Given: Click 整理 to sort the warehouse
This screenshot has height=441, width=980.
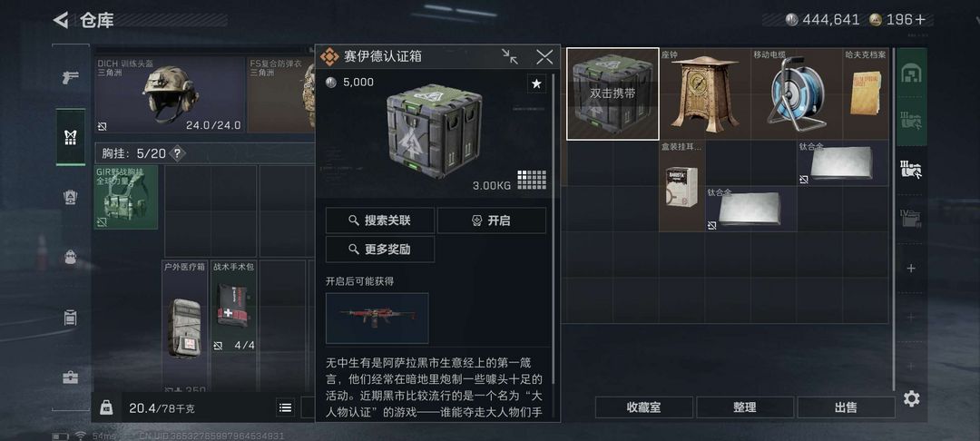Looking at the screenshot, I should tap(744, 407).
